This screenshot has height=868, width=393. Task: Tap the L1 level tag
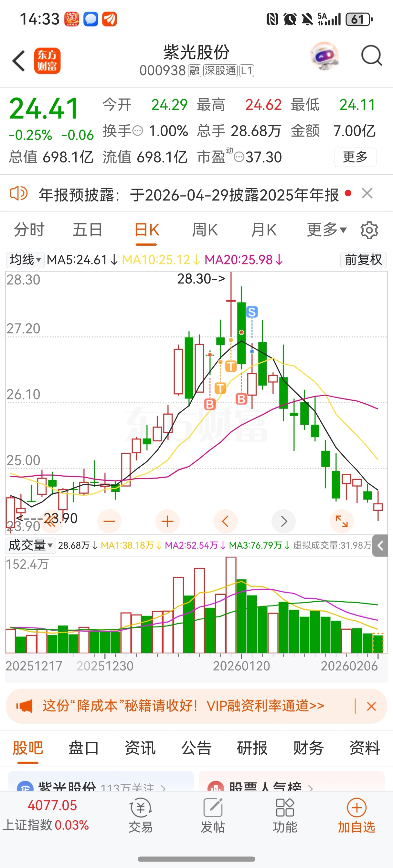click(247, 71)
